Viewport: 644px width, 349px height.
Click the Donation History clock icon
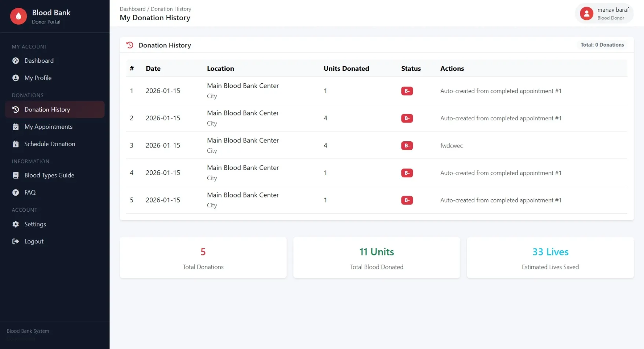(15, 109)
